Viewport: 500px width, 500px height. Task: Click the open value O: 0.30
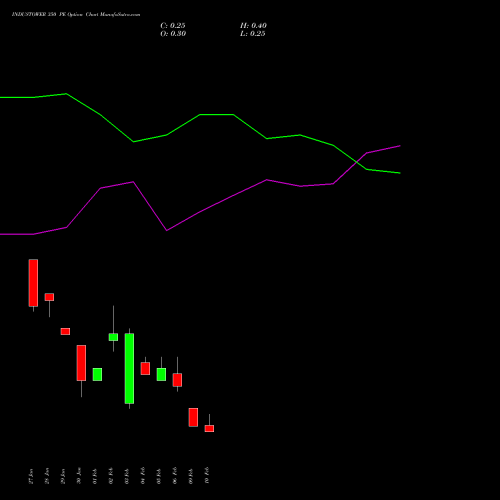pyautogui.click(x=173, y=34)
